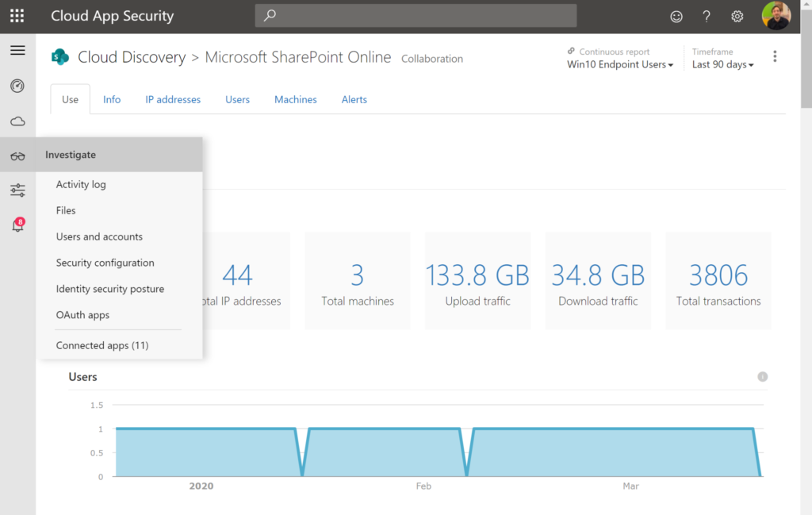Screen dimensions: 812x515
Task: Click the 34.8 GB Download traffic card
Action: 598,281
